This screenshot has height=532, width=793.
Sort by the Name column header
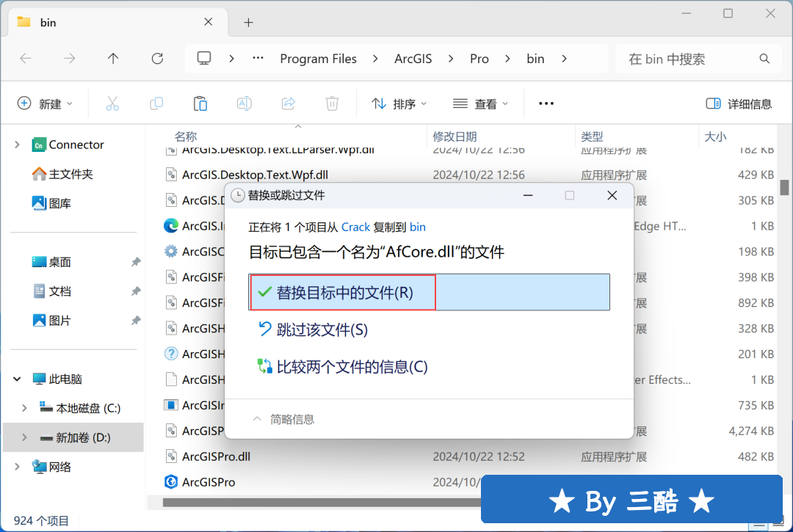(186, 136)
